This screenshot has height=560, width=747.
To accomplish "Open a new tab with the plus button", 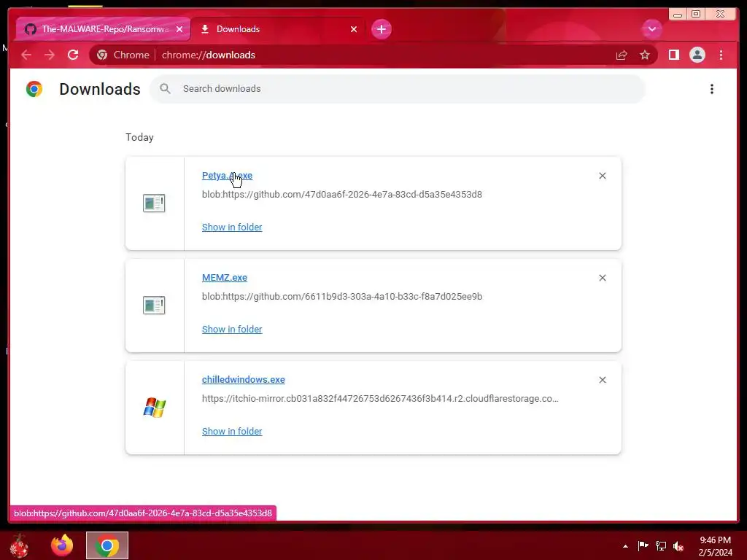I will 381,29.
